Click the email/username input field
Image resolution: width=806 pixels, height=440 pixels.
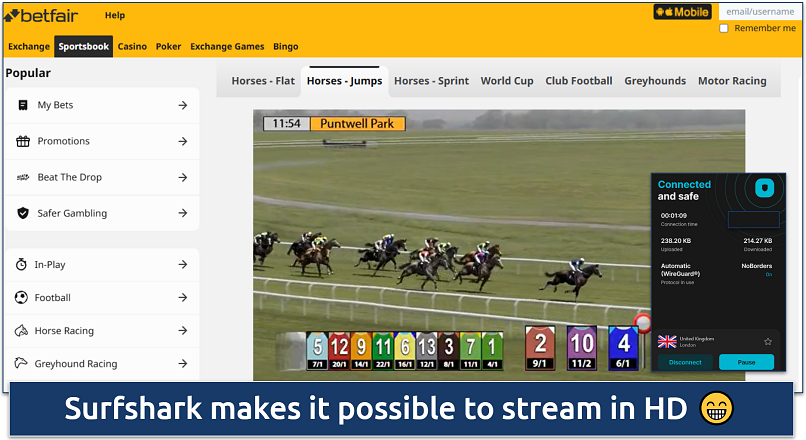pos(761,11)
